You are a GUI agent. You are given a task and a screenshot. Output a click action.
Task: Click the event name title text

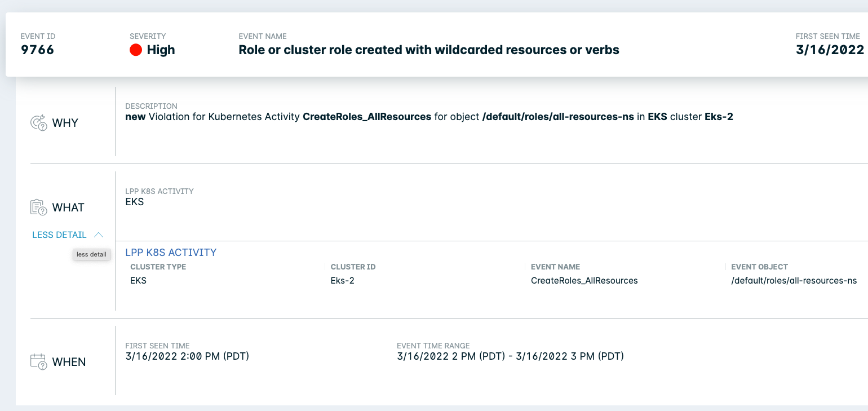pyautogui.click(x=428, y=50)
